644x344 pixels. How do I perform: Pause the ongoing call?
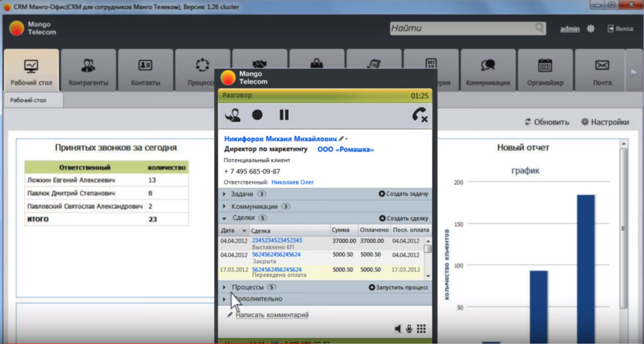(x=284, y=115)
